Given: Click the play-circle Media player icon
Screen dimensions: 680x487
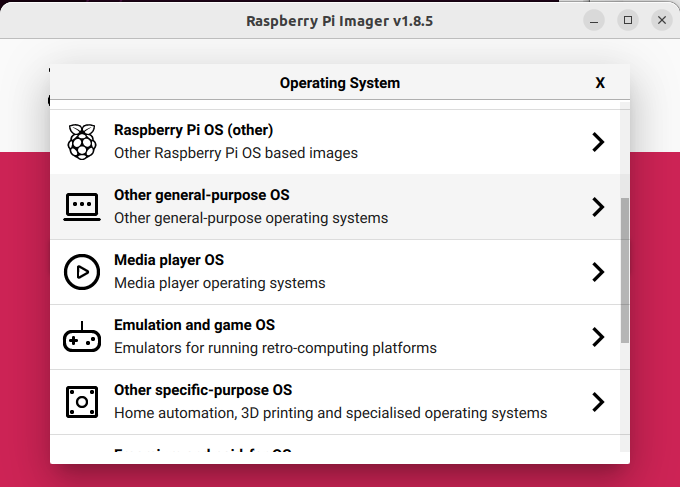Looking at the screenshot, I should click(82, 272).
